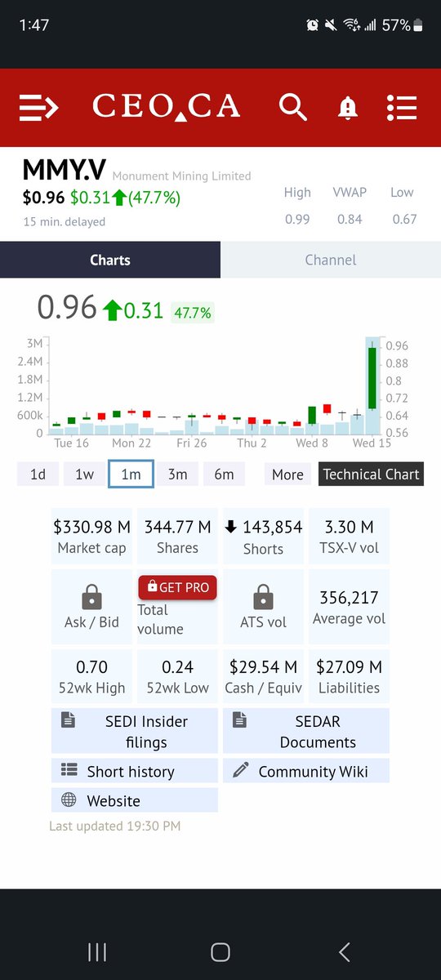This screenshot has width=441, height=980.
Task: Open the list menu icon in header
Action: [402, 107]
